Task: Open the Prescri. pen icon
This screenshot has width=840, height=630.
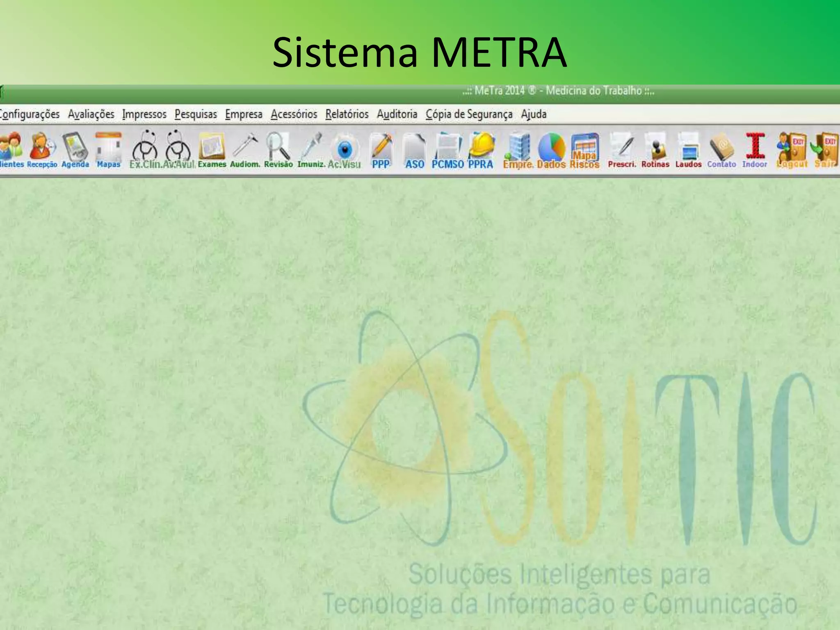Action: pos(622,149)
